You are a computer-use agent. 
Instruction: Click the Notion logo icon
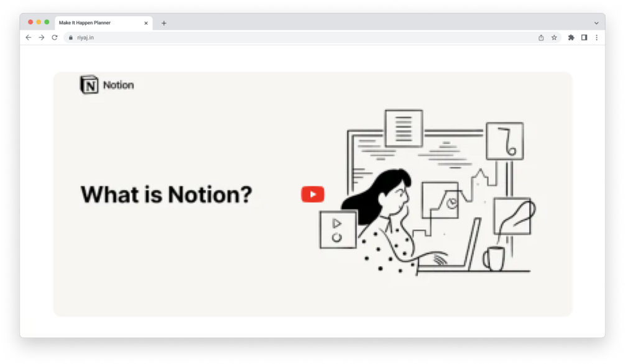click(89, 85)
